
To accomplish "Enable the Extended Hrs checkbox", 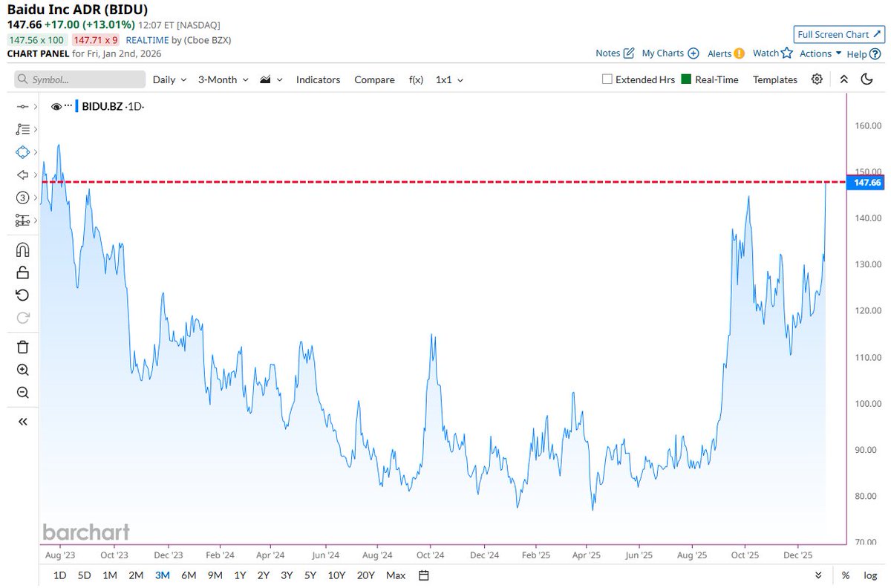I will click(x=607, y=79).
